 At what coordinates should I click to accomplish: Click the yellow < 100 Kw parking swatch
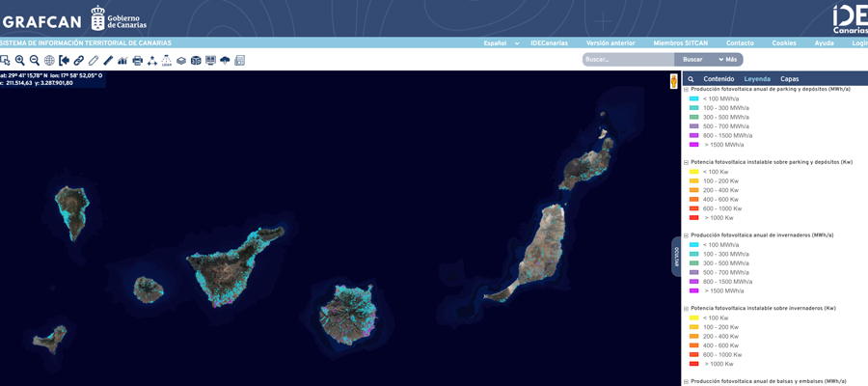[693, 172]
